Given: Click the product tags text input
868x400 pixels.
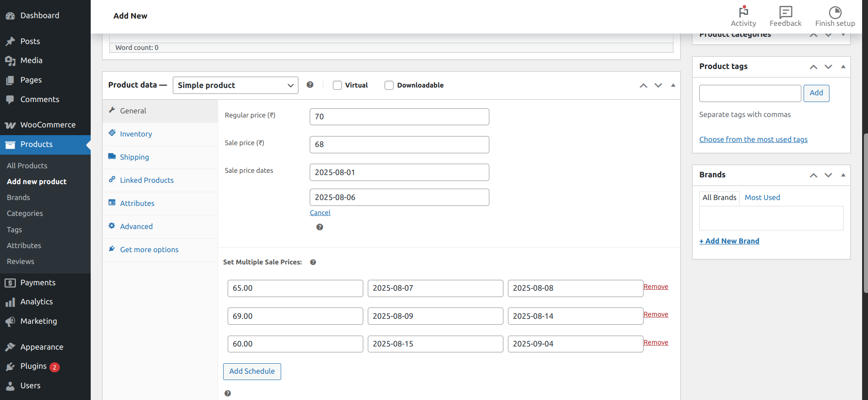Looking at the screenshot, I should (750, 93).
